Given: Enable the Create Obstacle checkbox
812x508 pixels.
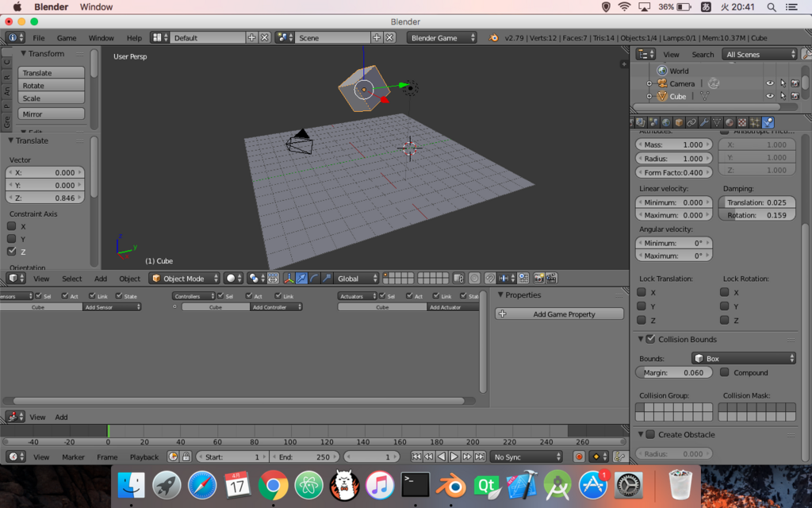Looking at the screenshot, I should [x=650, y=434].
